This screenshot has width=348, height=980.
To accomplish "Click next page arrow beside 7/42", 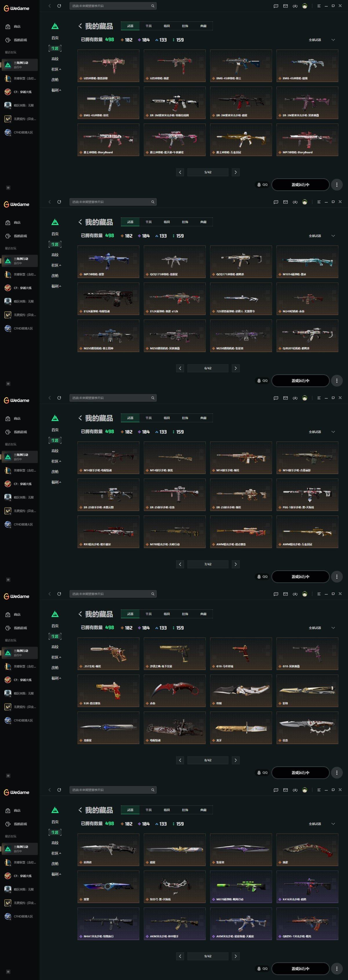I will [235, 564].
